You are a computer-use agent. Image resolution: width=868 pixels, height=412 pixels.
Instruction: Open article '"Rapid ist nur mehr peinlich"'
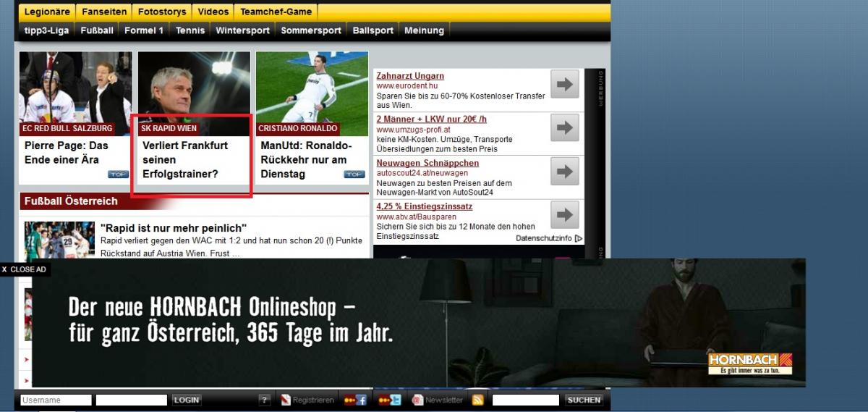174,228
